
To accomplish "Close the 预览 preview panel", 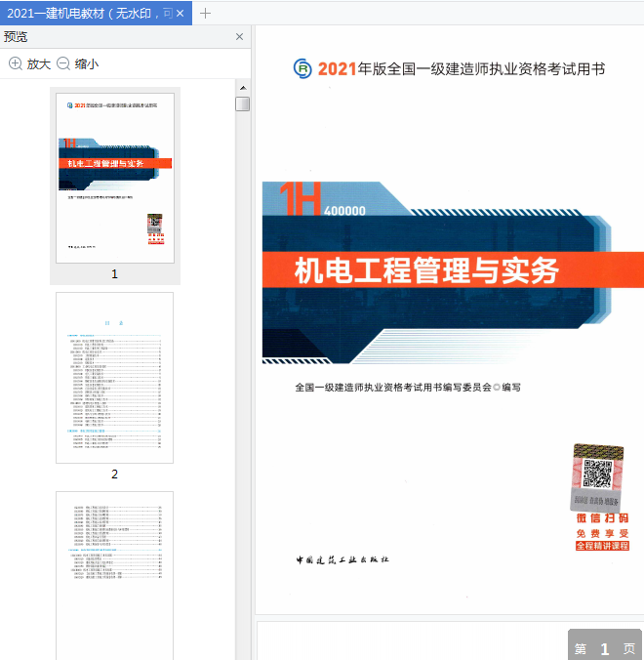I will point(239,37).
